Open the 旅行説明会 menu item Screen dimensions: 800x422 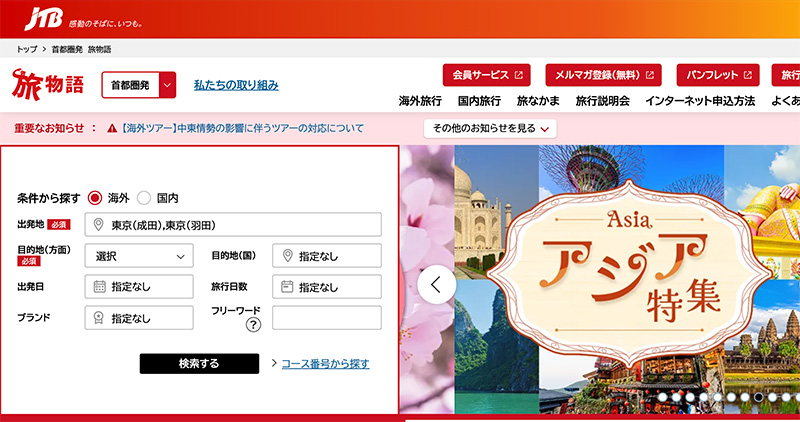pyautogui.click(x=602, y=102)
